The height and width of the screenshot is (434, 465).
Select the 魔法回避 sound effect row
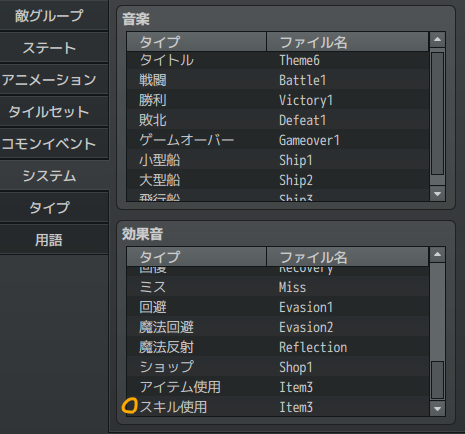tap(278, 327)
